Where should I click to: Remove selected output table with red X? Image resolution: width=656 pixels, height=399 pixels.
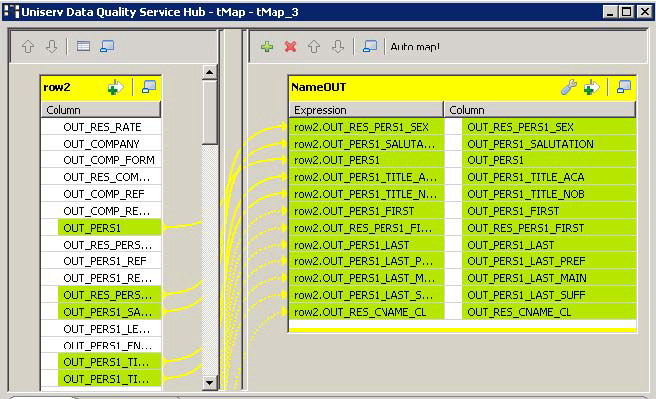(x=290, y=46)
